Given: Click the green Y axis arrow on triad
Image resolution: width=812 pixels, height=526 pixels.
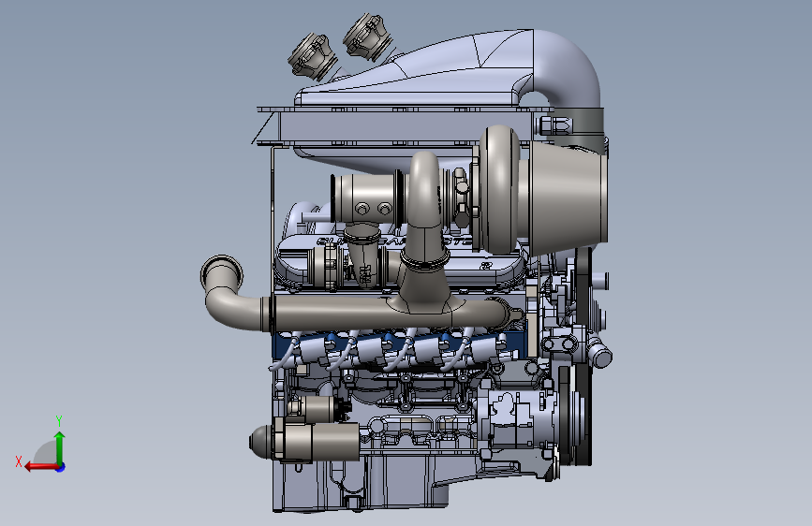Looking at the screenshot, I should (60, 447).
